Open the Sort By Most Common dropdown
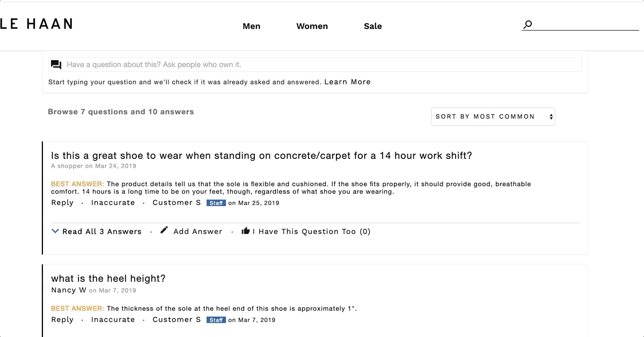The image size is (644, 337). point(493,116)
